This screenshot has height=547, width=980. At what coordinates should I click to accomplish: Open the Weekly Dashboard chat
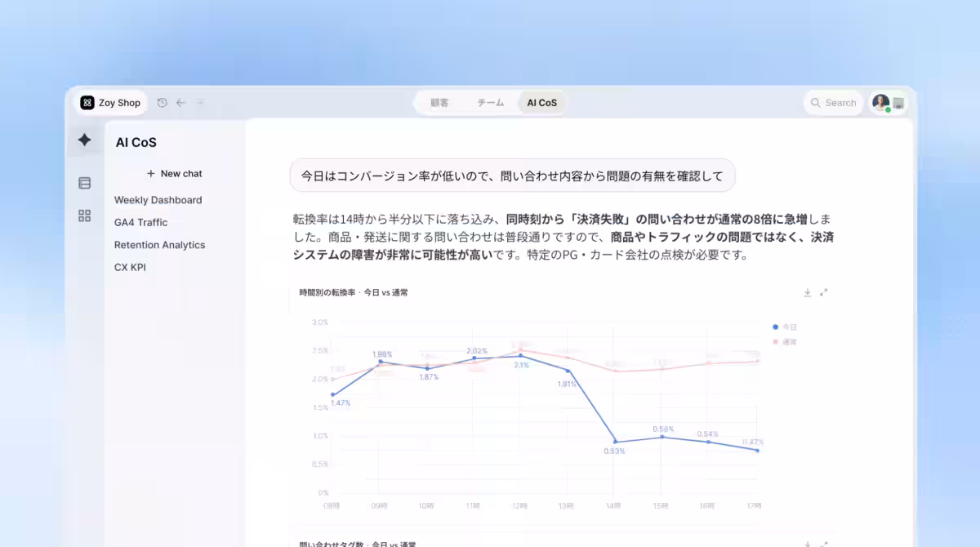click(x=158, y=200)
